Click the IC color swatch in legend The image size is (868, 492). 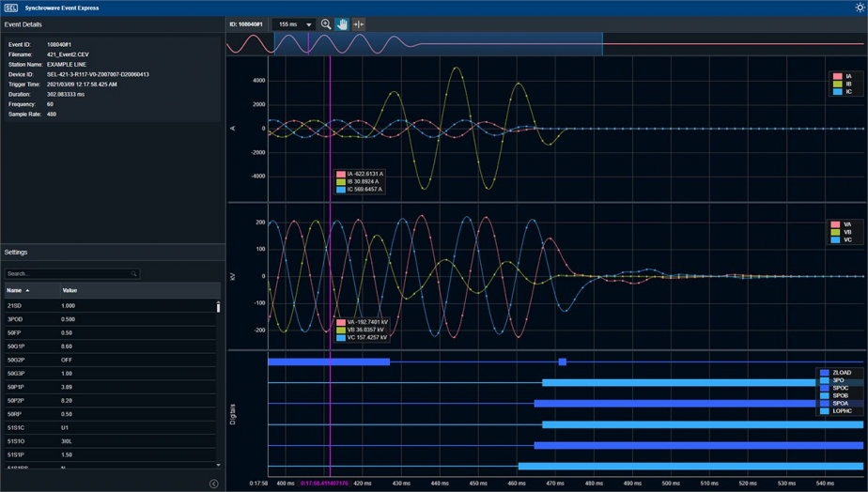click(837, 92)
